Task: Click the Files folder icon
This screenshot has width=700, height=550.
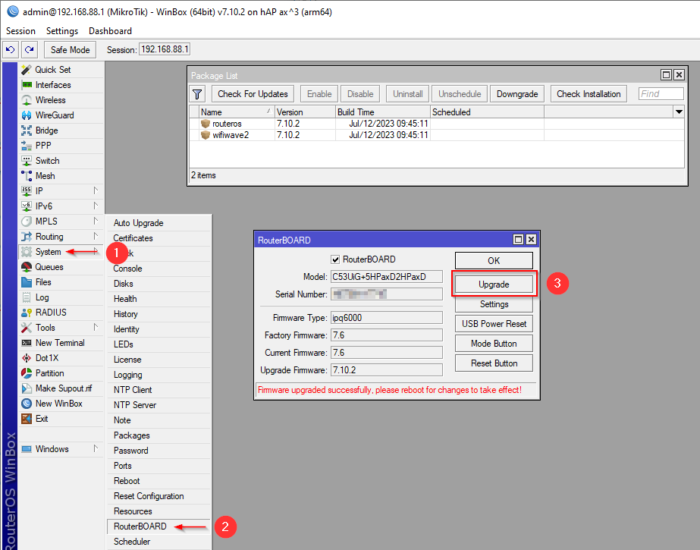Action: point(27,282)
